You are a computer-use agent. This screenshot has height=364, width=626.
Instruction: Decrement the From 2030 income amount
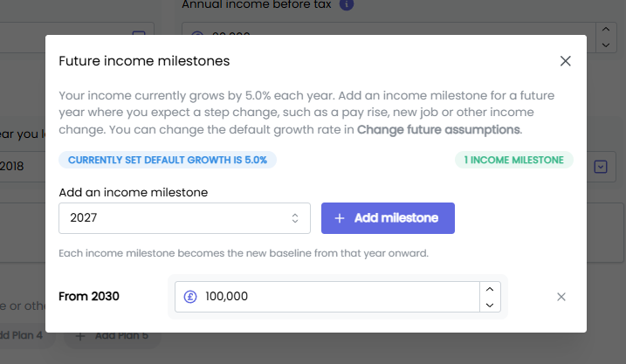coord(490,305)
